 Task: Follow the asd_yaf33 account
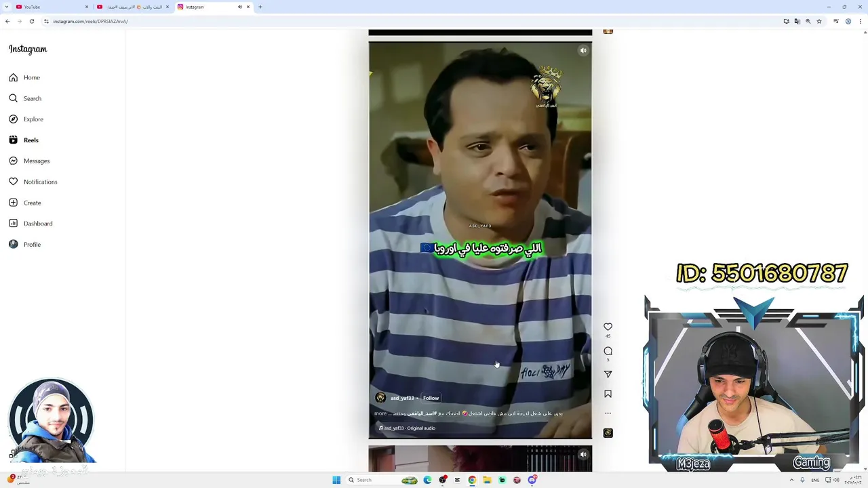coord(431,398)
